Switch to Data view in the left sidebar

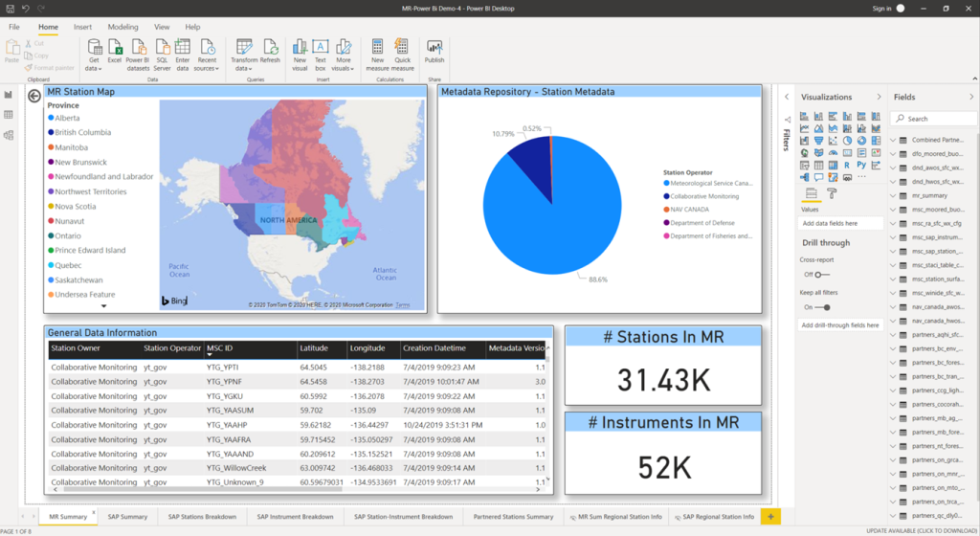[9, 115]
